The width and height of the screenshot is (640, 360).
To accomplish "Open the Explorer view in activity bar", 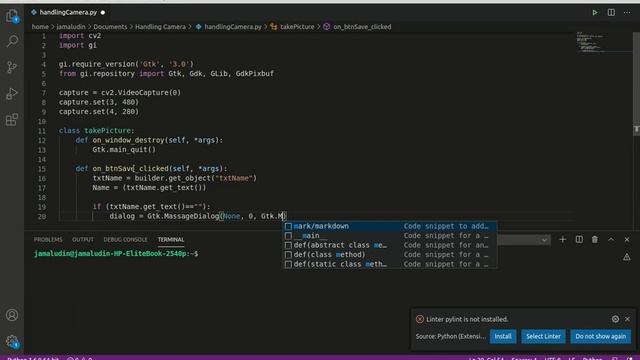I will click(12, 16).
